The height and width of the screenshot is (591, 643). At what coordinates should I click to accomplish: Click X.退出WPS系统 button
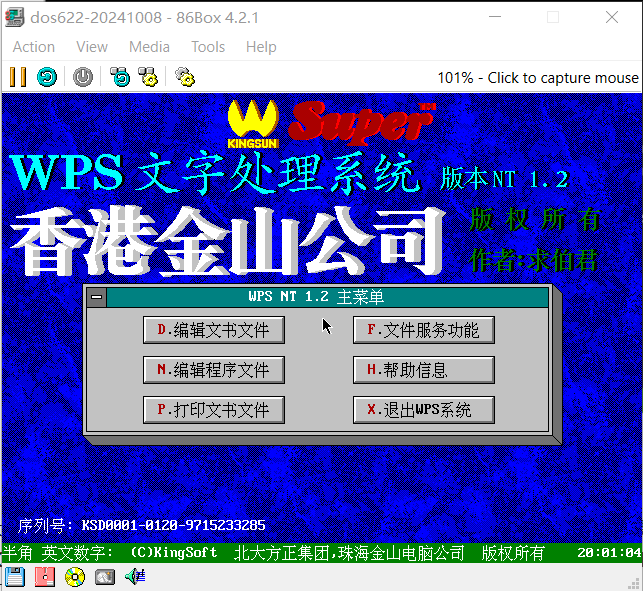coord(424,410)
